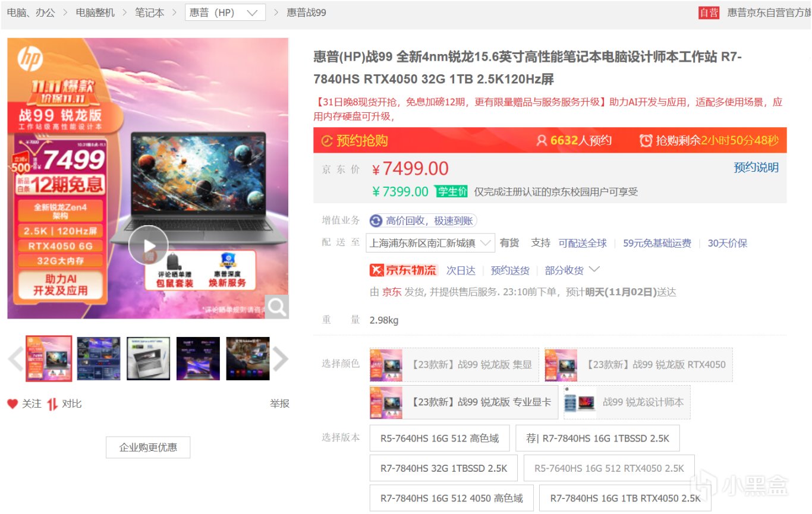Click the 2.98kg weight value
812x514 pixels.
coord(384,320)
